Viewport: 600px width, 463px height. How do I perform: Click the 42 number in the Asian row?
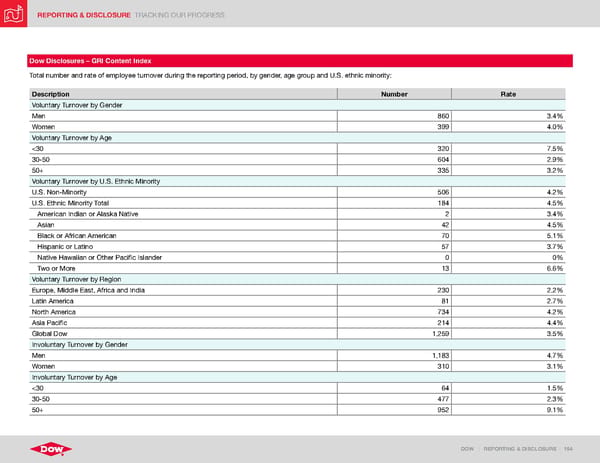(x=395, y=225)
